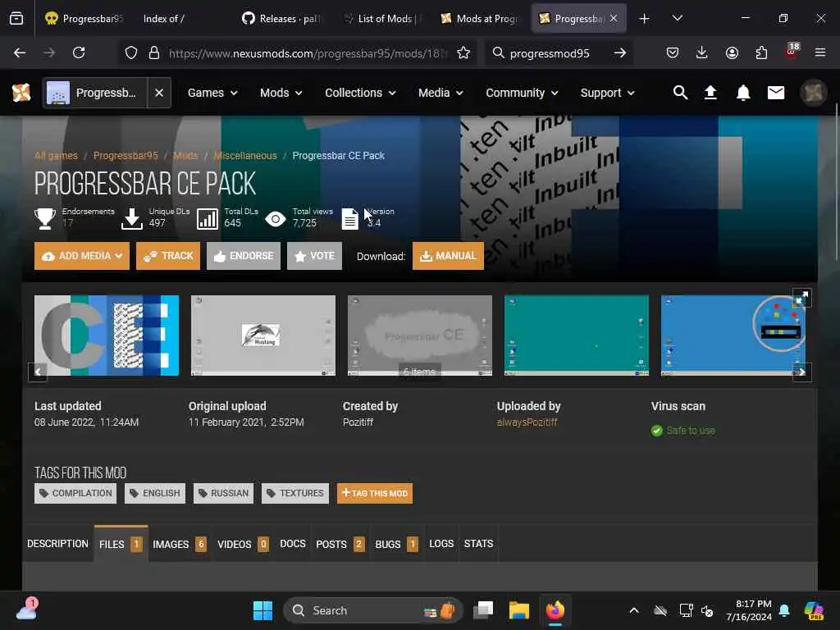
Task: Click the Miscellaneous breadcrumb link
Action: (245, 155)
